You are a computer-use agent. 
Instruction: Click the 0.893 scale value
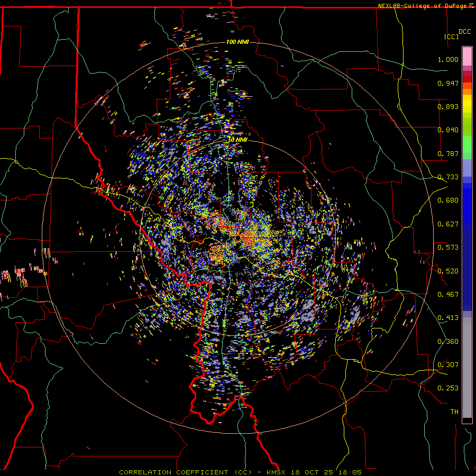pyautogui.click(x=448, y=106)
